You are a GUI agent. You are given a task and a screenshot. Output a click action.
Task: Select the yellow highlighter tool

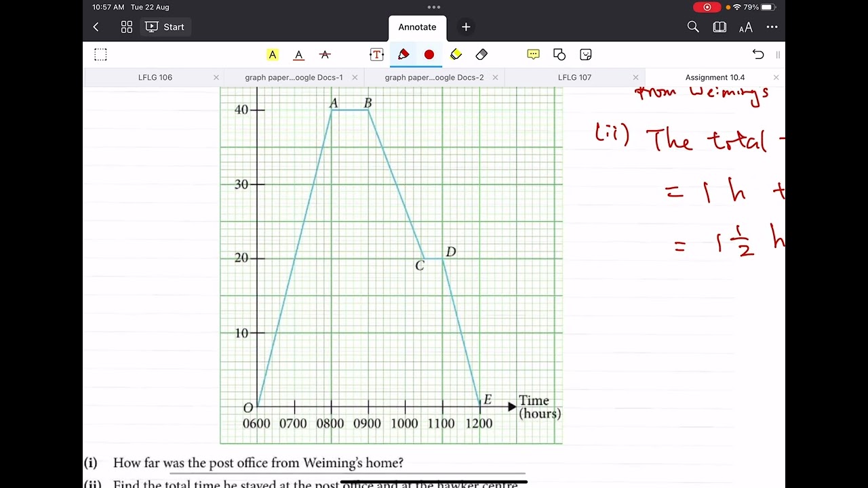(x=456, y=55)
